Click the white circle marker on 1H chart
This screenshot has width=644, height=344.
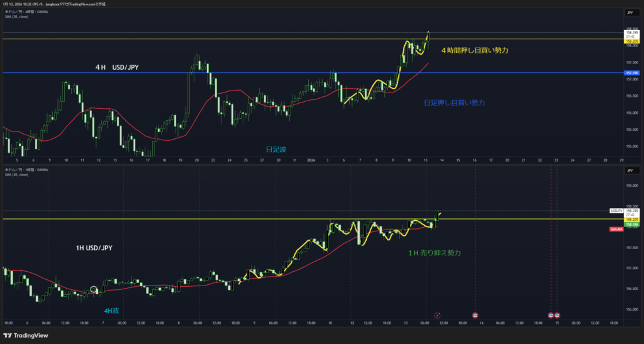point(94,290)
